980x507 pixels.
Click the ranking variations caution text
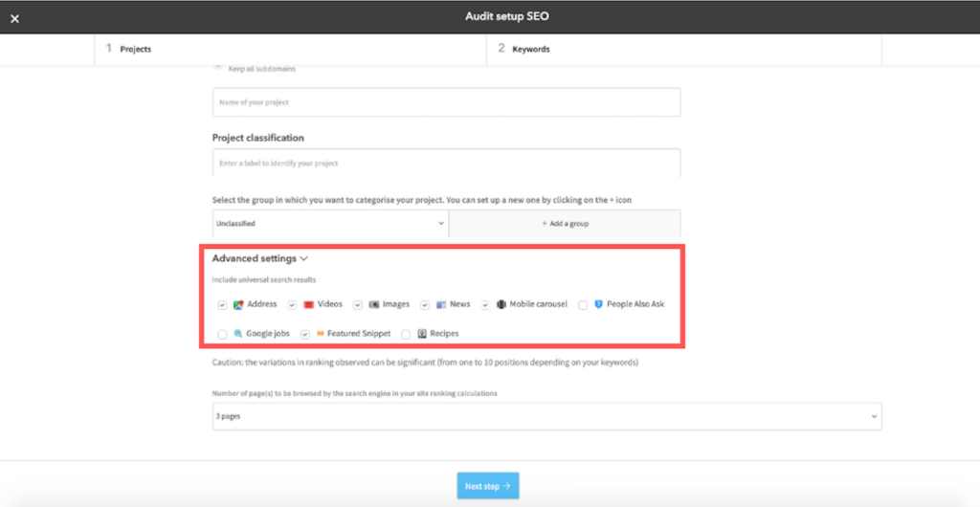(425, 363)
